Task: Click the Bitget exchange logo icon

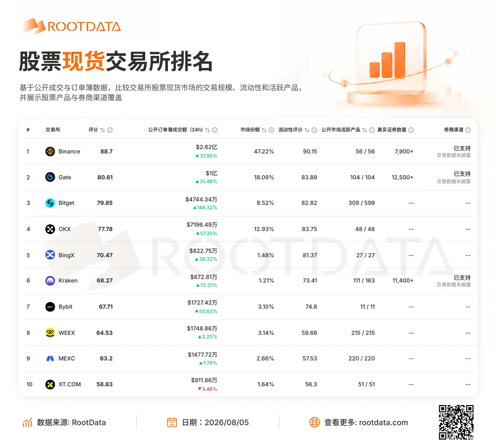Action: [x=50, y=203]
